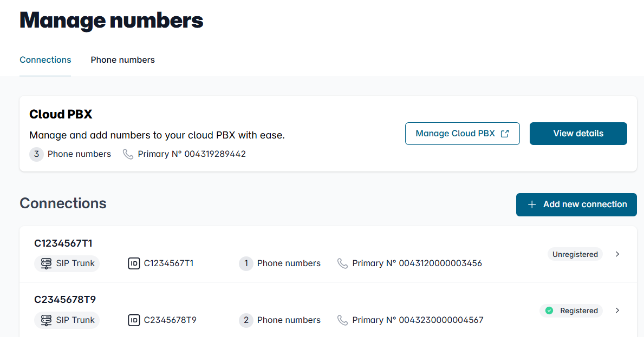Click the green Registered checkmark icon

coord(549,310)
